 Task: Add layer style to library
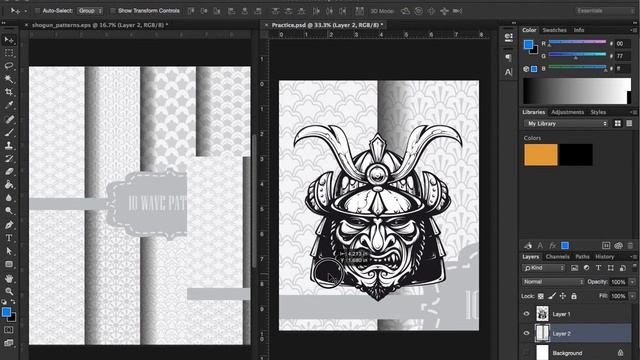[x=553, y=245]
